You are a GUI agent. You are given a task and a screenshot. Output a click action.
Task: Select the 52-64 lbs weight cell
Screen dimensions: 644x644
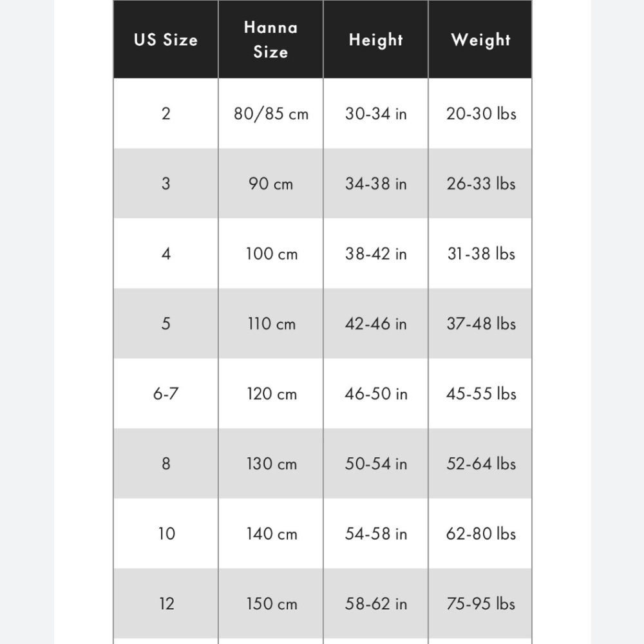tap(481, 464)
